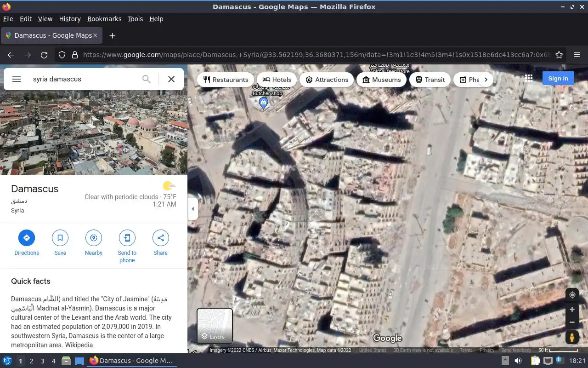Open the Bookmarks menu
Image resolution: width=588 pixels, height=368 pixels.
[x=104, y=19]
